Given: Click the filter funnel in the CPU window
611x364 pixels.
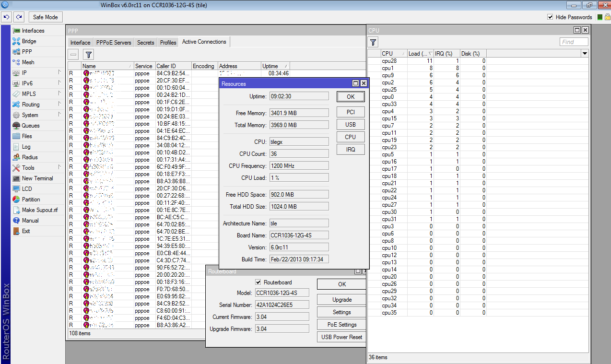Looking at the screenshot, I should [373, 42].
